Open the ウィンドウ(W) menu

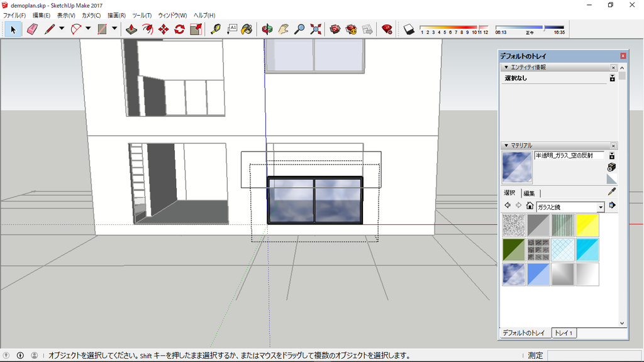click(x=172, y=15)
